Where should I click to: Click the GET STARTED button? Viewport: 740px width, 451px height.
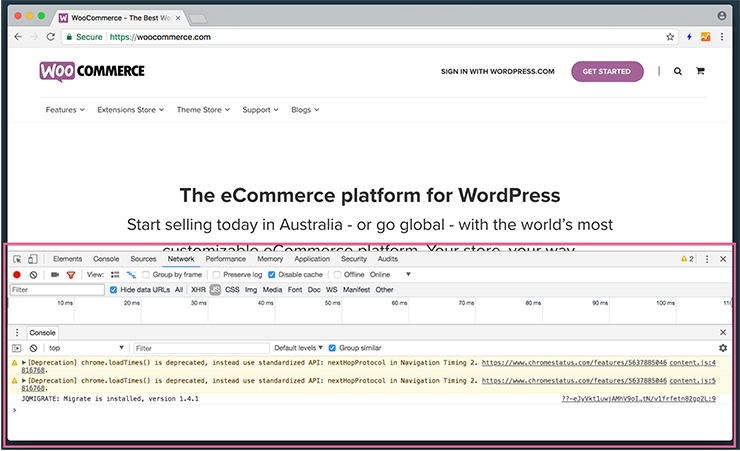(607, 72)
